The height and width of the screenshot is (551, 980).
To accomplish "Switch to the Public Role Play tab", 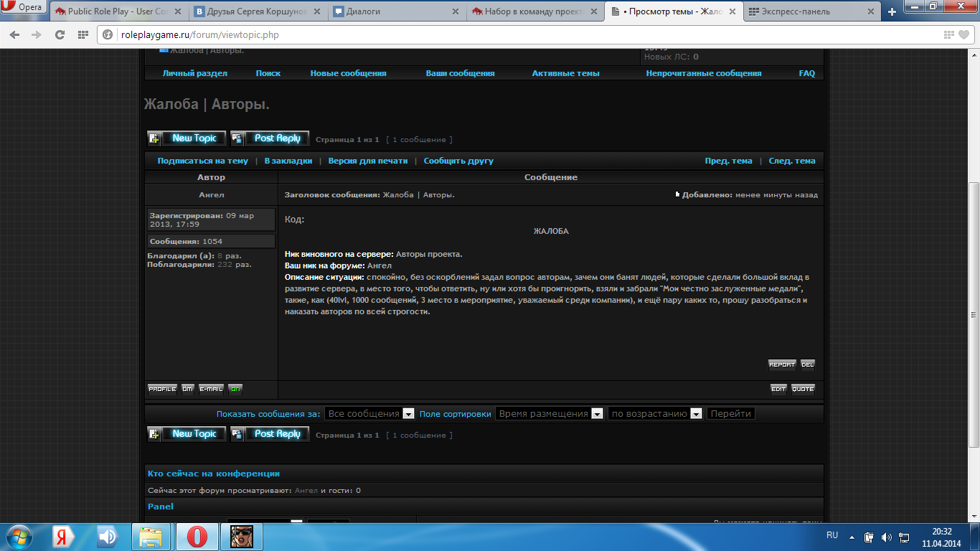I will click(118, 11).
